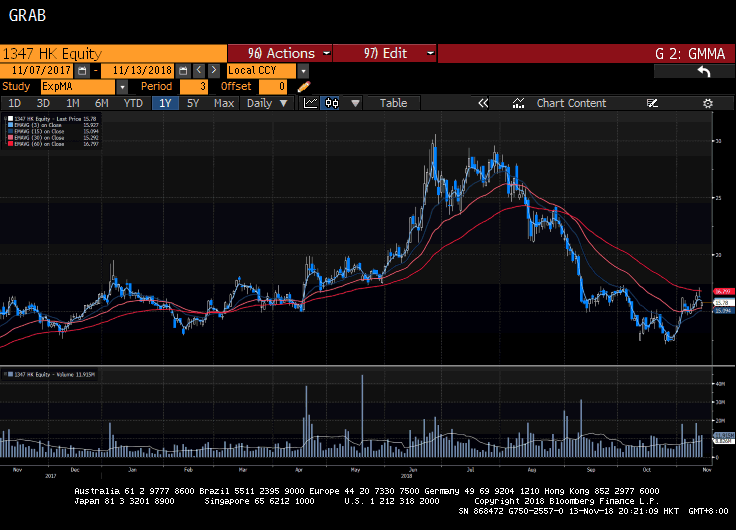Open chart settings gear icon
Screen dimensions: 736x530
[x=708, y=103]
